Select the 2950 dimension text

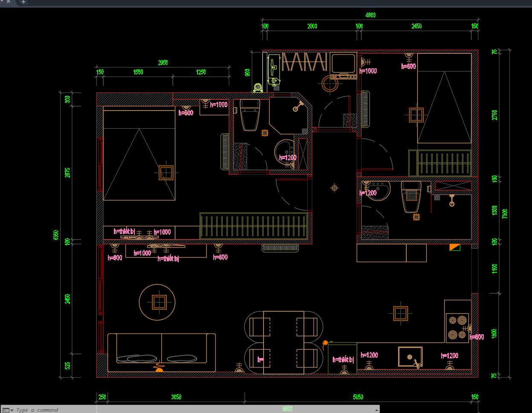(163, 63)
